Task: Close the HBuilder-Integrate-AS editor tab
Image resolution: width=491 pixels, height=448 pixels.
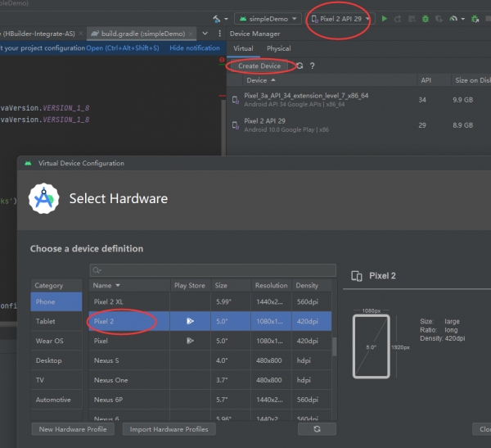Action: point(81,34)
